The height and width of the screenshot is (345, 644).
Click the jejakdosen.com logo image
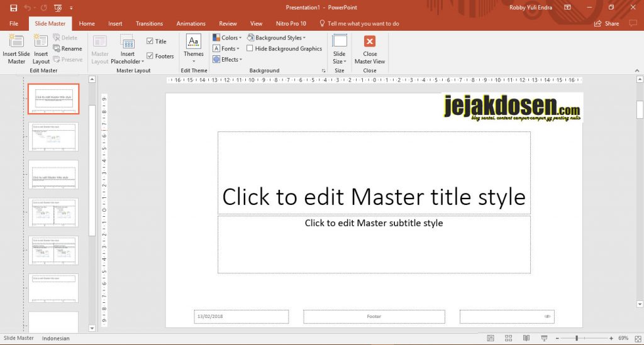[x=512, y=107]
